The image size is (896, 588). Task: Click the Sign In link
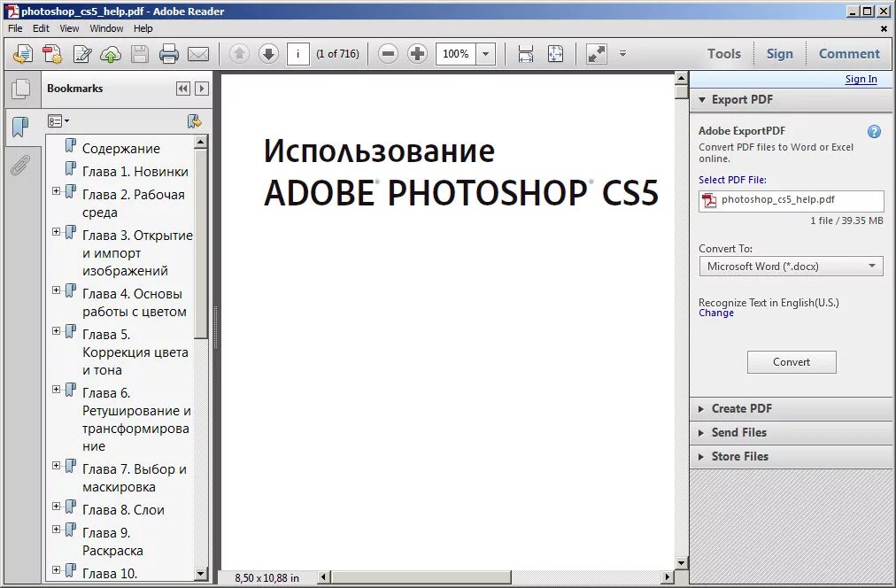861,80
